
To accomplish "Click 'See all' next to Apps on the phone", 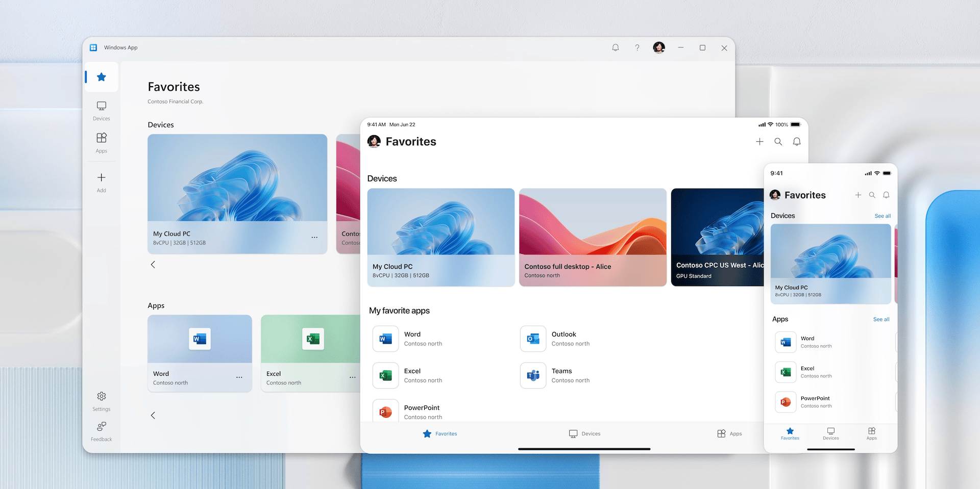I will tap(881, 319).
